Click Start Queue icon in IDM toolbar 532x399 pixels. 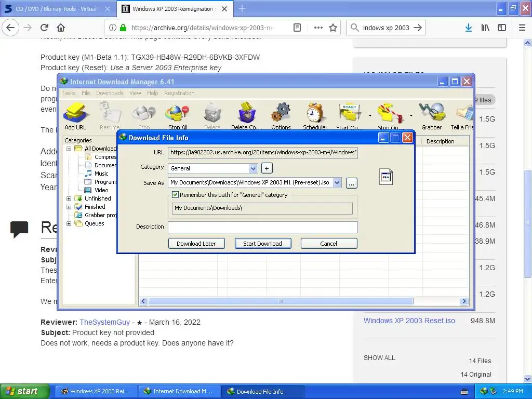(x=350, y=116)
